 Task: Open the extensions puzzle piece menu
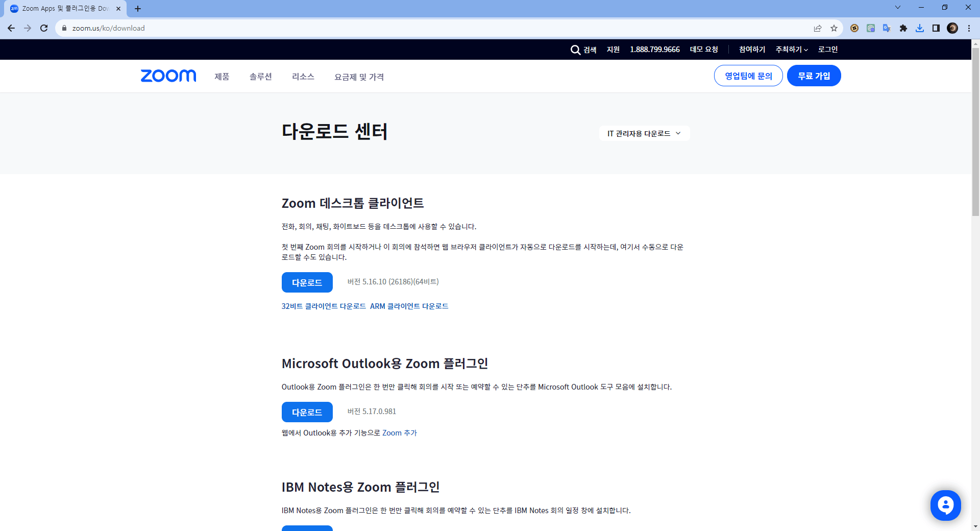(x=903, y=28)
